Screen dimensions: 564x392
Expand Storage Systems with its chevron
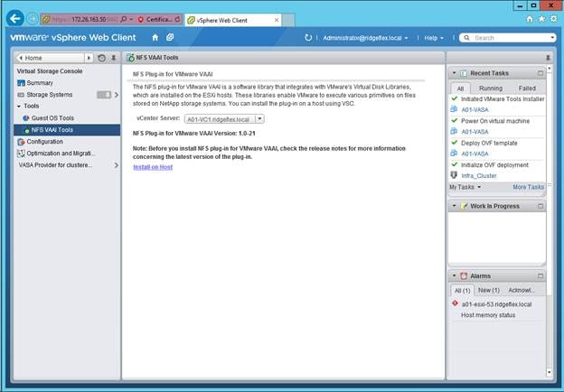pos(117,95)
